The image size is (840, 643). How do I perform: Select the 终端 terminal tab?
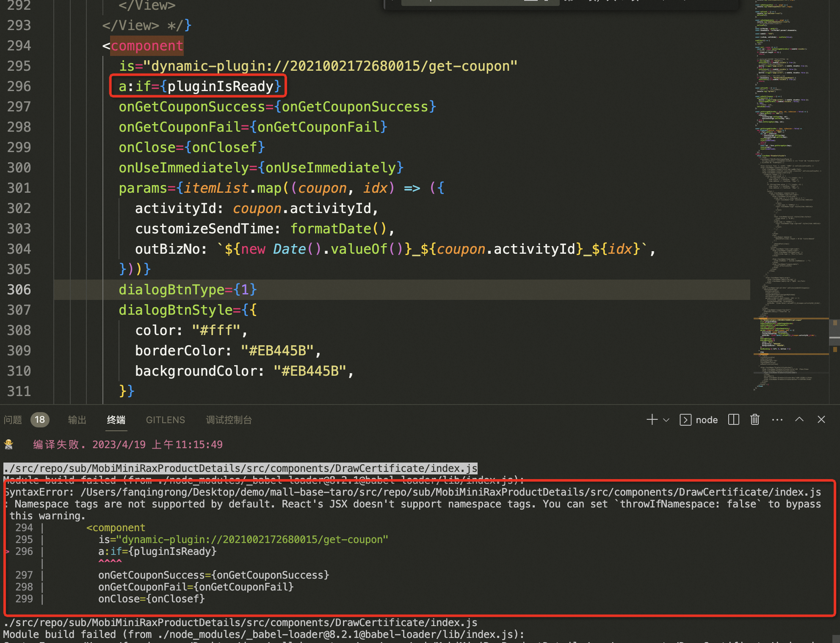coord(116,420)
